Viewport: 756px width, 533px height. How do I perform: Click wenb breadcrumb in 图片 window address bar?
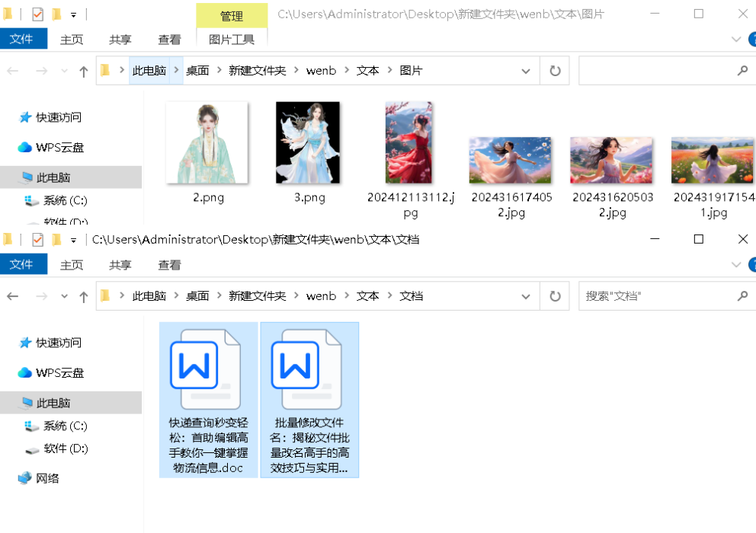pyautogui.click(x=321, y=71)
